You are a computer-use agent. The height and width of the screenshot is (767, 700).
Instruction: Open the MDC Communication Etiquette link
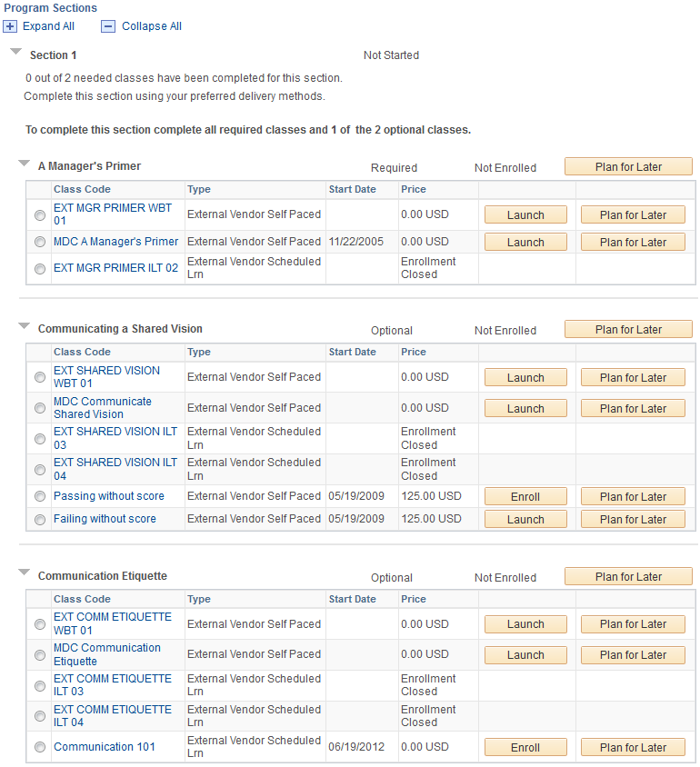107,654
